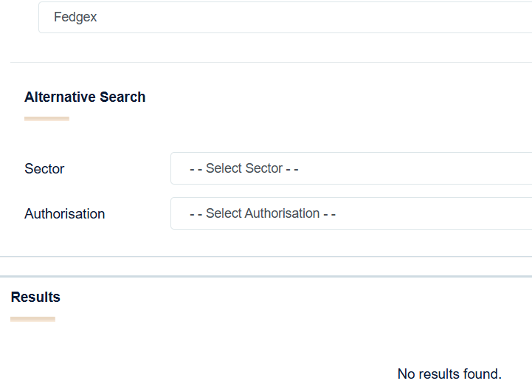Select the Alternative Search heading
532x392 pixels.
pos(85,97)
